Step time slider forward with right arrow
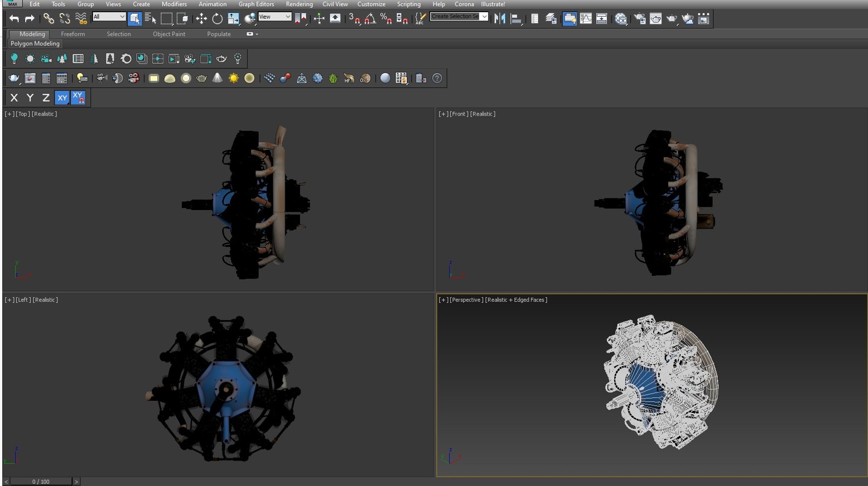This screenshot has height=486, width=868. point(76,481)
